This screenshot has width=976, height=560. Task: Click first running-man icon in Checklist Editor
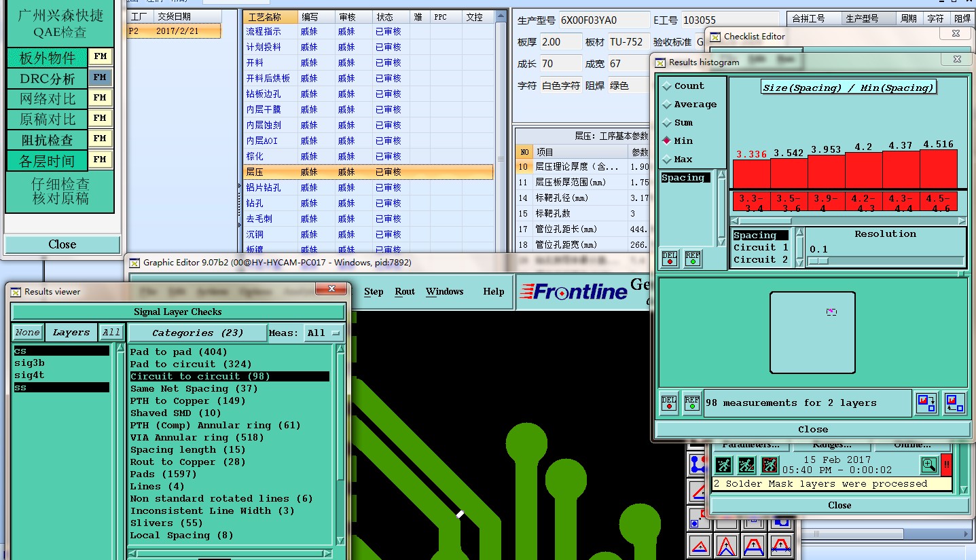click(x=723, y=465)
